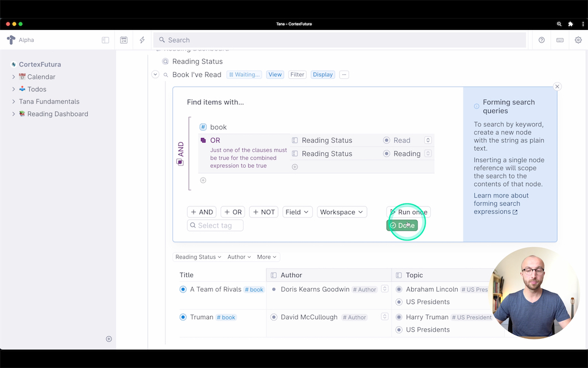This screenshot has height=368, width=588.
Task: Add a new workspace with sidebar plus
Action: coord(109,339)
